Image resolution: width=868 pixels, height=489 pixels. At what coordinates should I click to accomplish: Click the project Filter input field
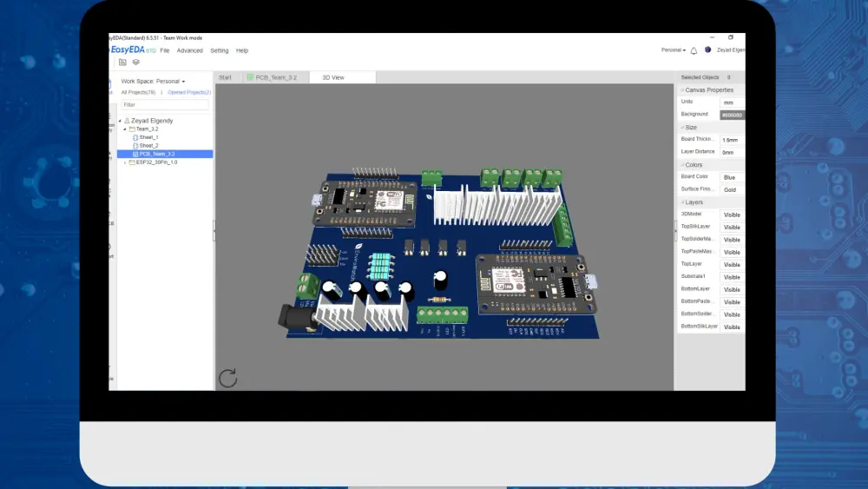coord(165,105)
